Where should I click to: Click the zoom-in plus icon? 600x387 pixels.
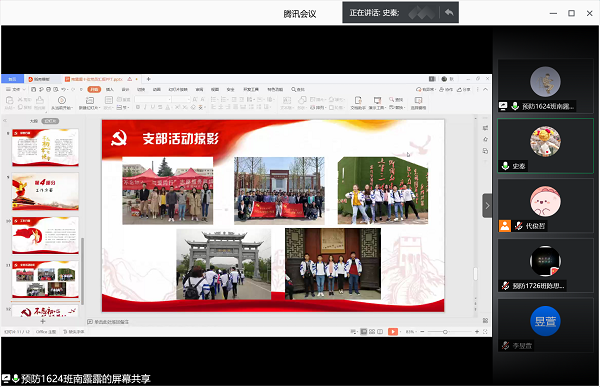(477, 331)
